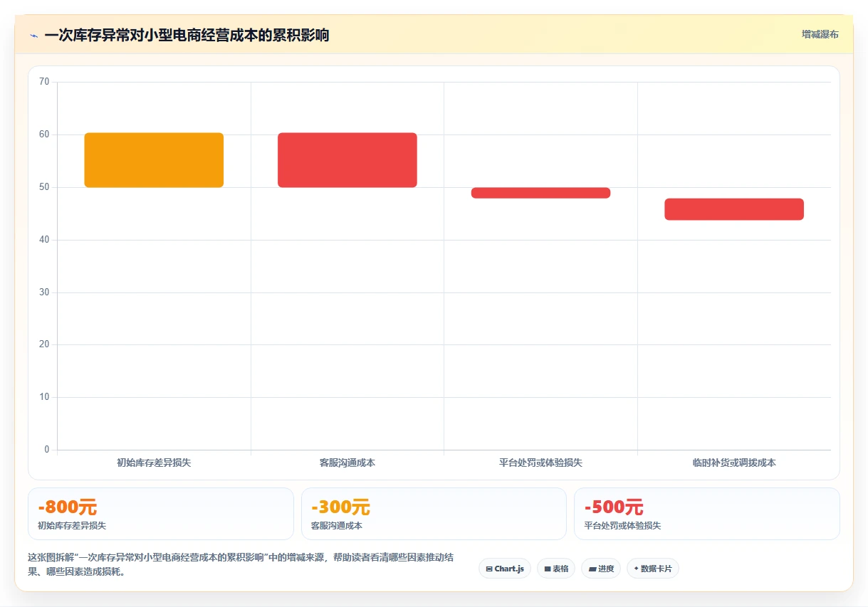Screen dimensions: 868x607
Task: Click the -300元 value card
Action: tap(434, 514)
